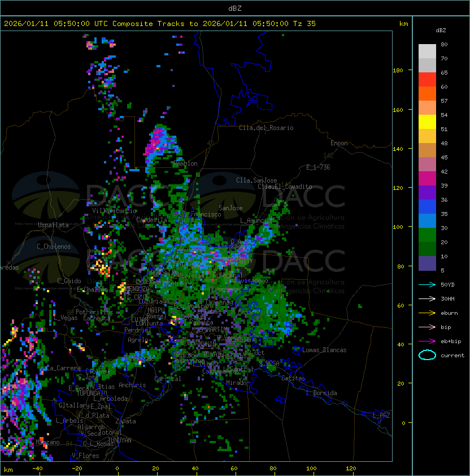Click the 'Tz 35' value in the header
The image size is (470, 476).
(304, 24)
